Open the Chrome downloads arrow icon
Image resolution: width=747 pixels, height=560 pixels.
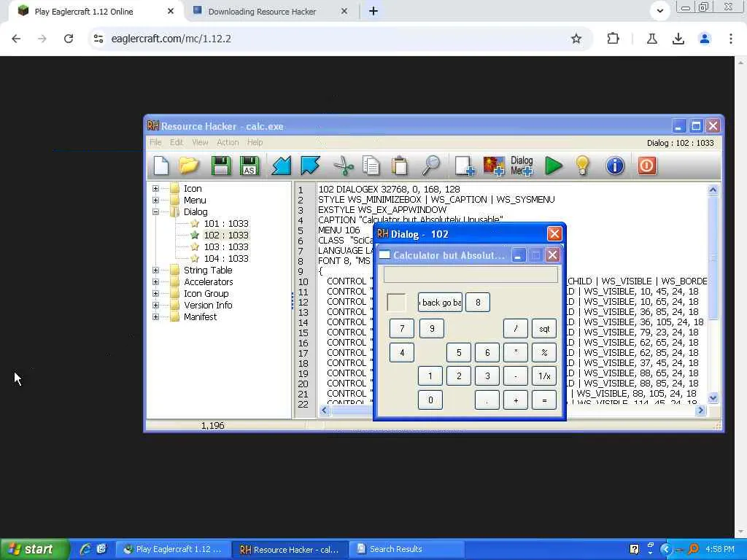pyautogui.click(x=678, y=39)
